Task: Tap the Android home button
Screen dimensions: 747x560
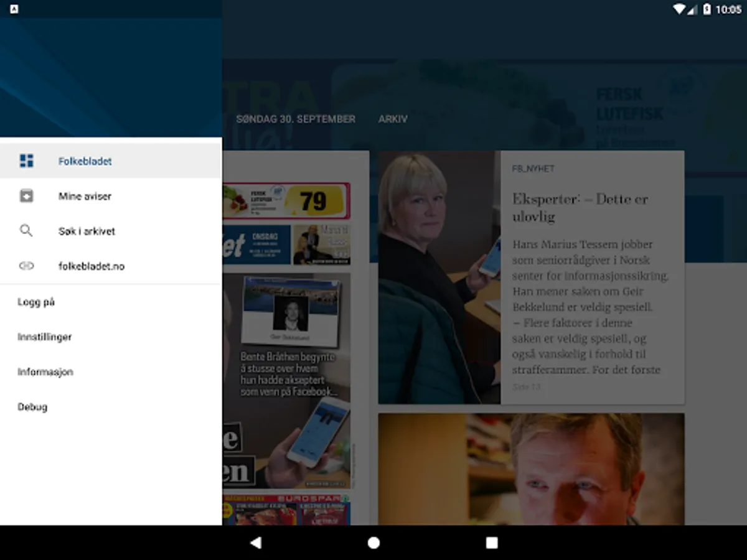Action: (374, 543)
